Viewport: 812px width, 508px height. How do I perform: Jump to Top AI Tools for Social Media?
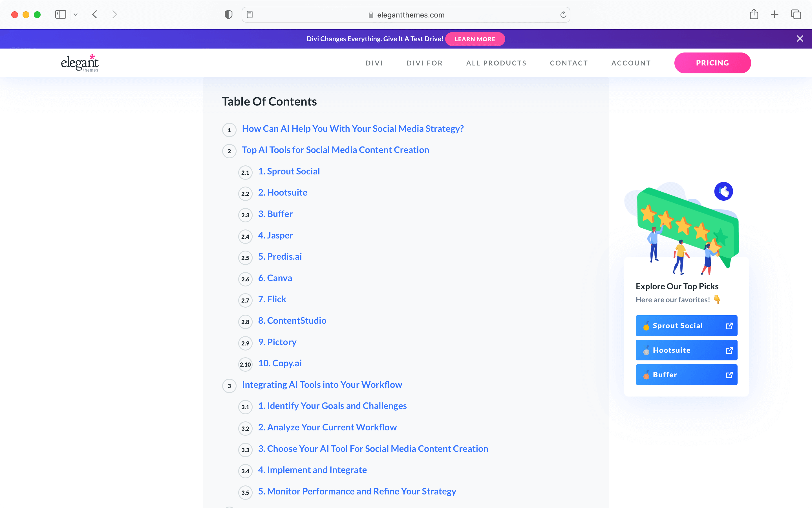tap(335, 150)
